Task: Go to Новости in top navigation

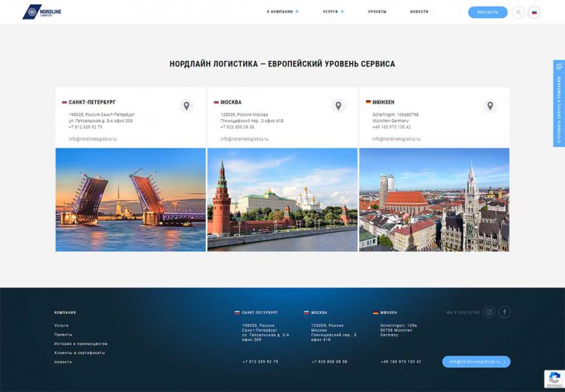Action: coord(419,12)
